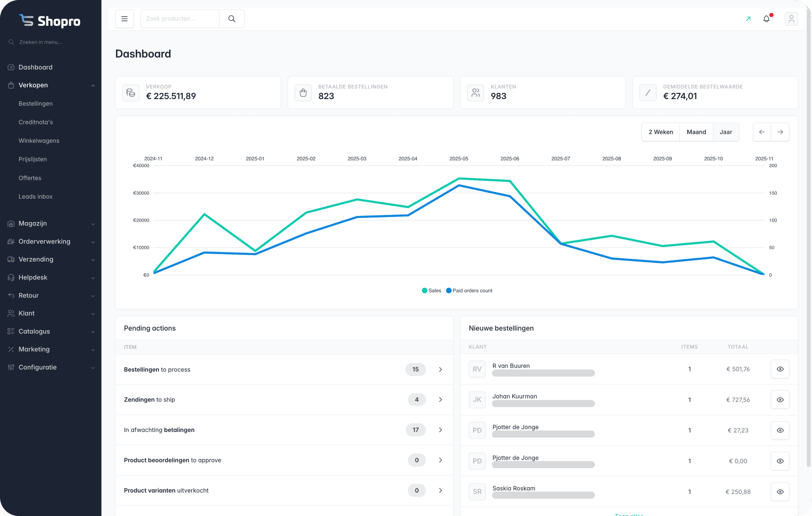Viewport: 812px width, 516px height.
Task: Open Johan Kuurman customer link
Action: [515, 396]
